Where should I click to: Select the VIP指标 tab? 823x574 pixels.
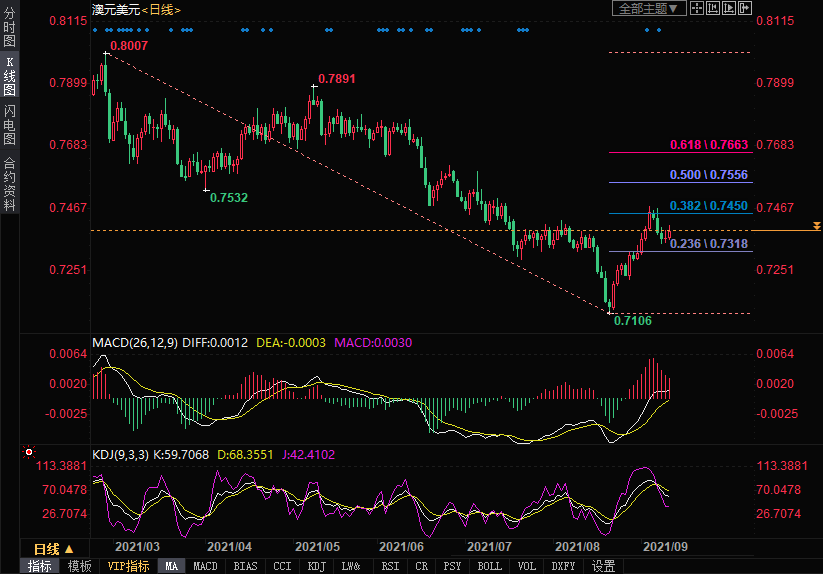coord(129,566)
